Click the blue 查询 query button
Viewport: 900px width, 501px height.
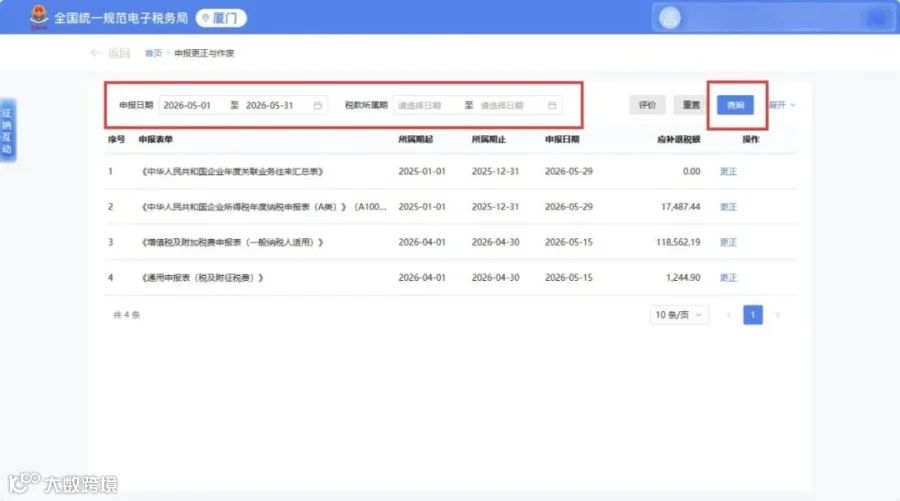click(x=735, y=105)
